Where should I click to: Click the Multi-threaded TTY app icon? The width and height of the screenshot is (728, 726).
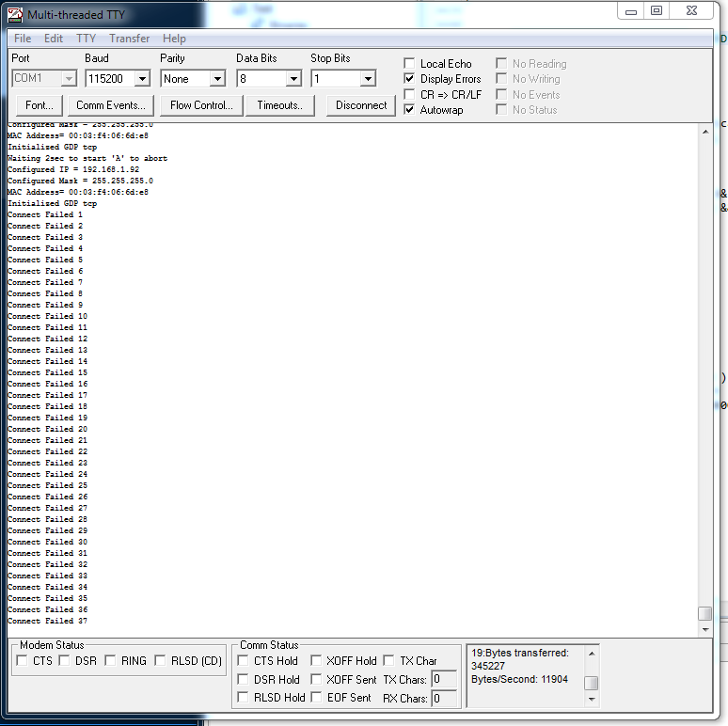click(x=15, y=15)
